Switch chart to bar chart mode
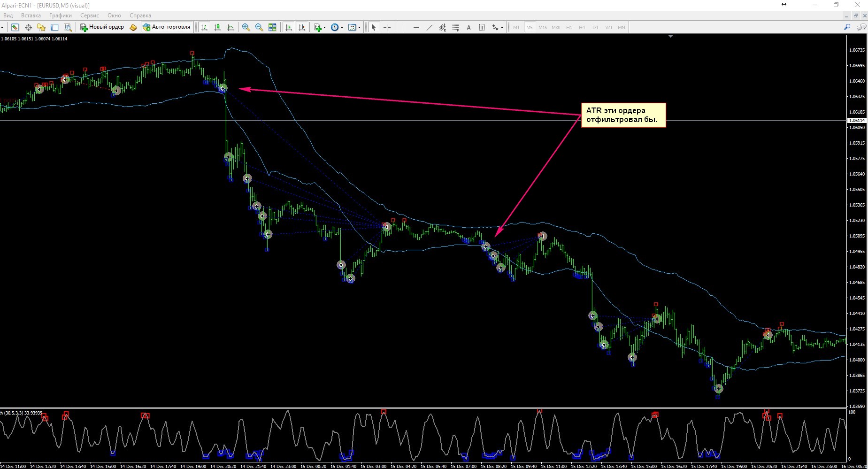Viewport: 868px width, 469px height. pyautogui.click(x=204, y=27)
